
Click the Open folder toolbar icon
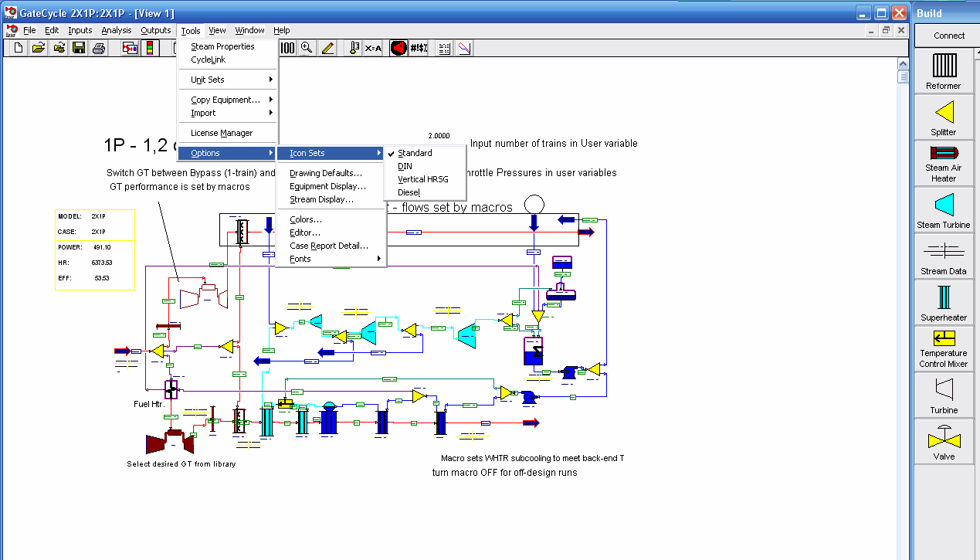[x=38, y=48]
